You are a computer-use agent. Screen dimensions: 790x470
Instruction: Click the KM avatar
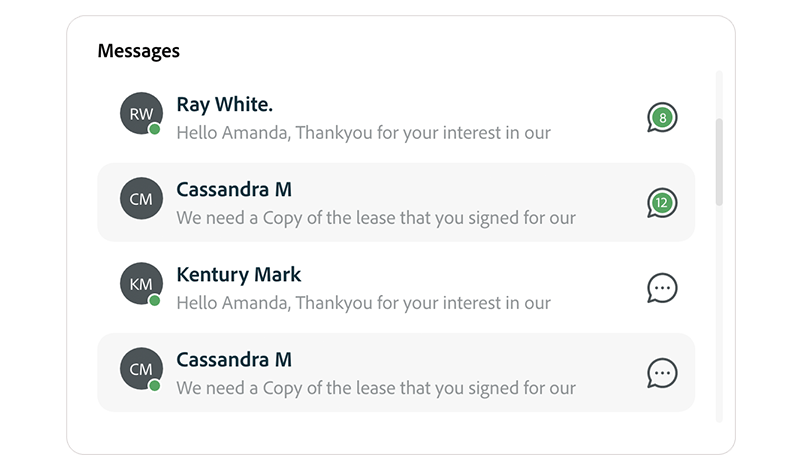141,284
